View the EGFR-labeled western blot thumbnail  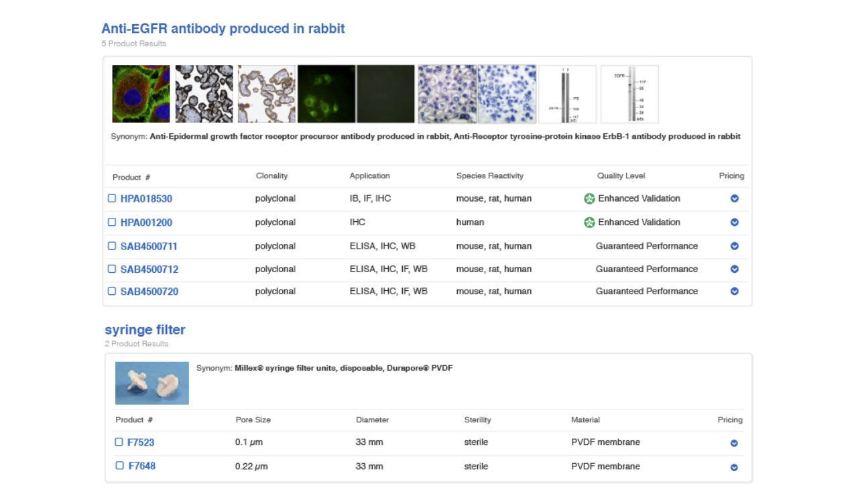[x=630, y=94]
